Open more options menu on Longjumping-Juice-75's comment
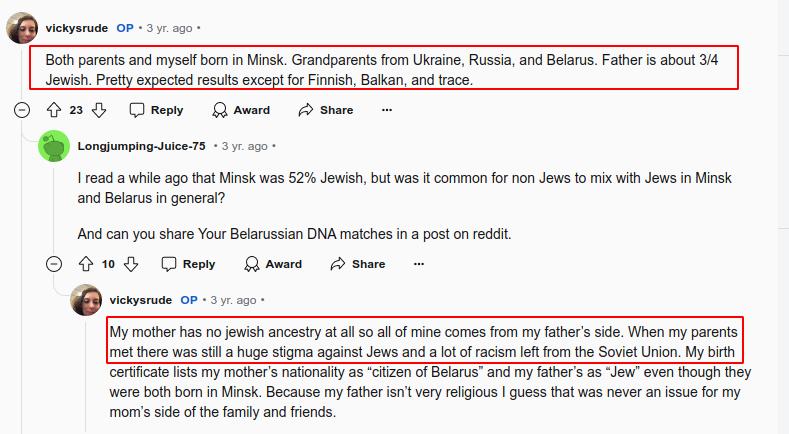Screen dimensions: 789x434 coord(419,264)
